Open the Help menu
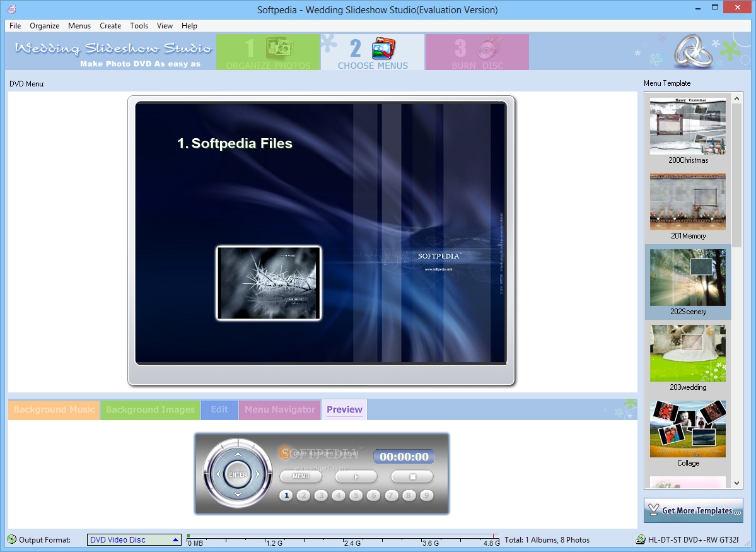This screenshot has width=756, height=552. coord(189,26)
